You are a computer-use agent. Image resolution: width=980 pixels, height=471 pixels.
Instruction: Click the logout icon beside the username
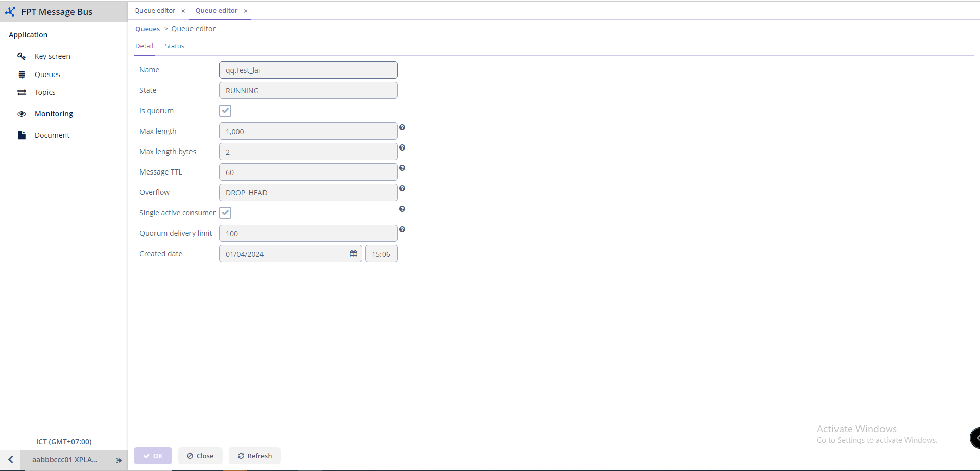click(x=118, y=460)
